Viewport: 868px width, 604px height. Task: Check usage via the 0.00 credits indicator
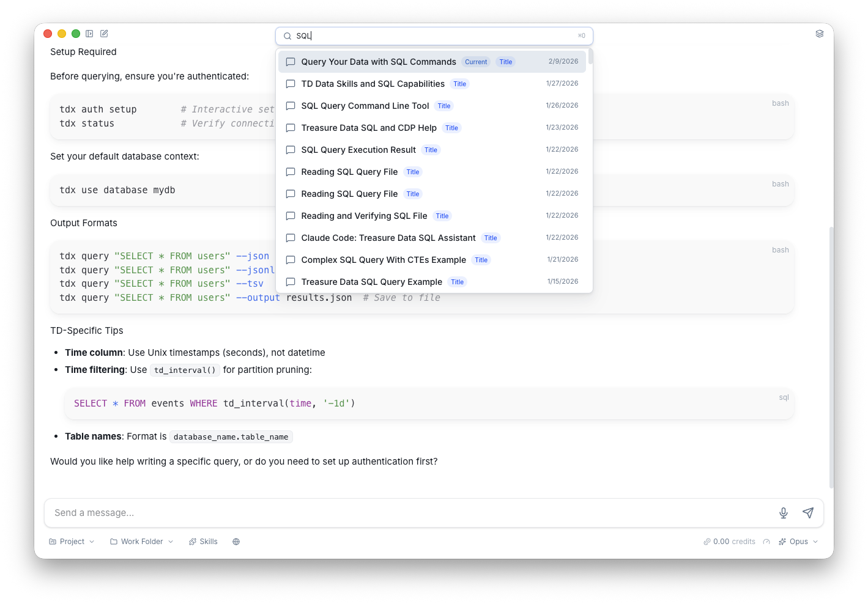point(729,541)
